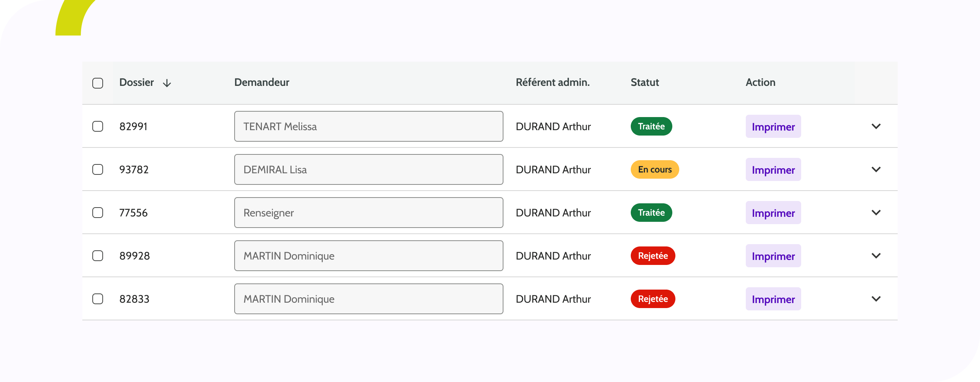
Task: Click the sort arrow next to Dossier
Action: click(167, 83)
